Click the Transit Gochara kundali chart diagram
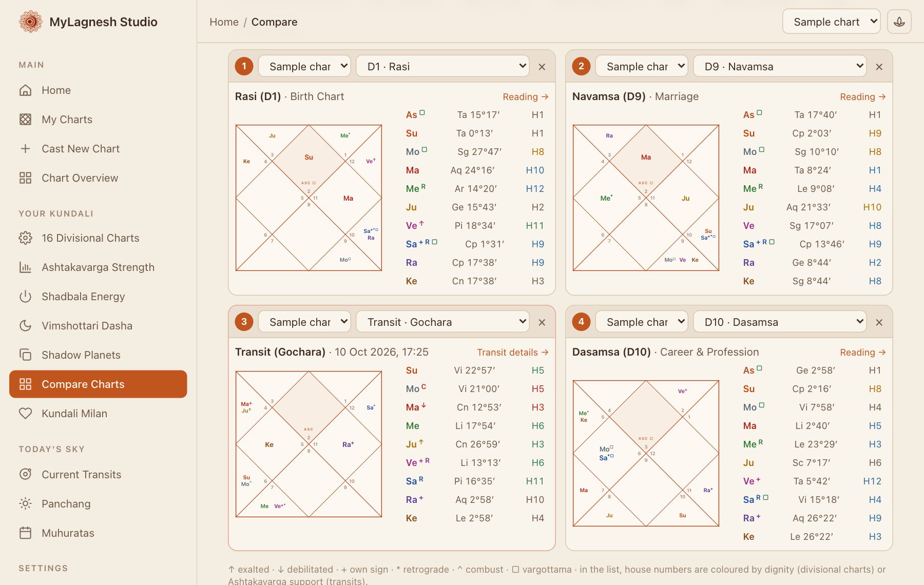This screenshot has width=924, height=585. click(x=309, y=444)
